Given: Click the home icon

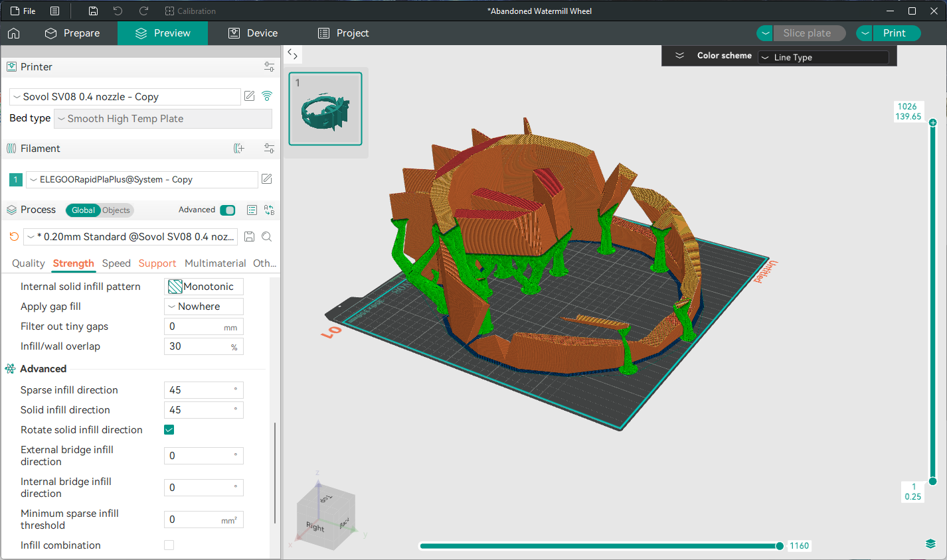Looking at the screenshot, I should click(13, 33).
